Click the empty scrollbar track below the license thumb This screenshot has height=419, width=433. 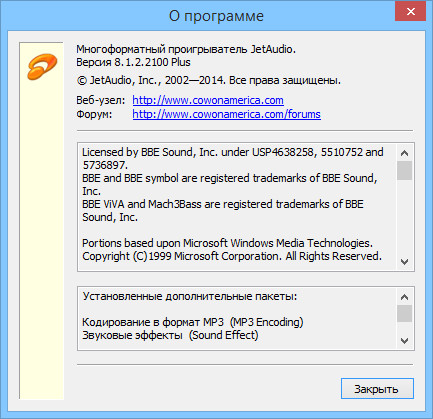point(404,217)
